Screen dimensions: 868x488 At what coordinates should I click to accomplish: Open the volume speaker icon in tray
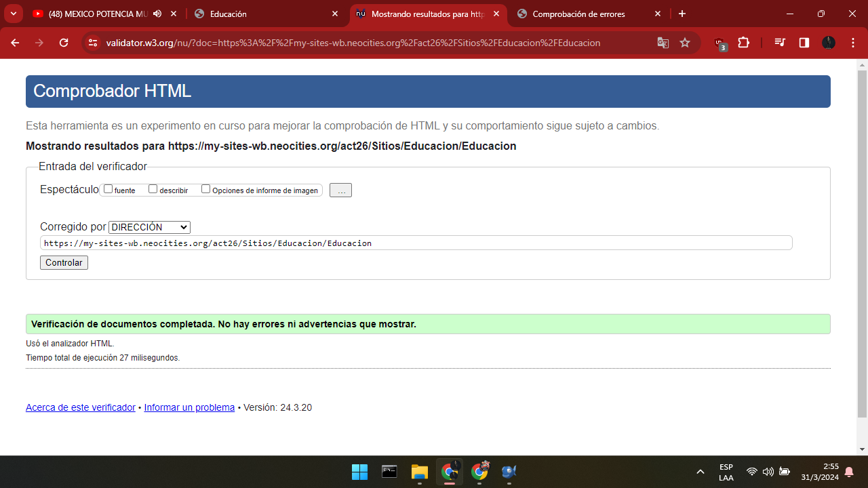click(x=768, y=472)
